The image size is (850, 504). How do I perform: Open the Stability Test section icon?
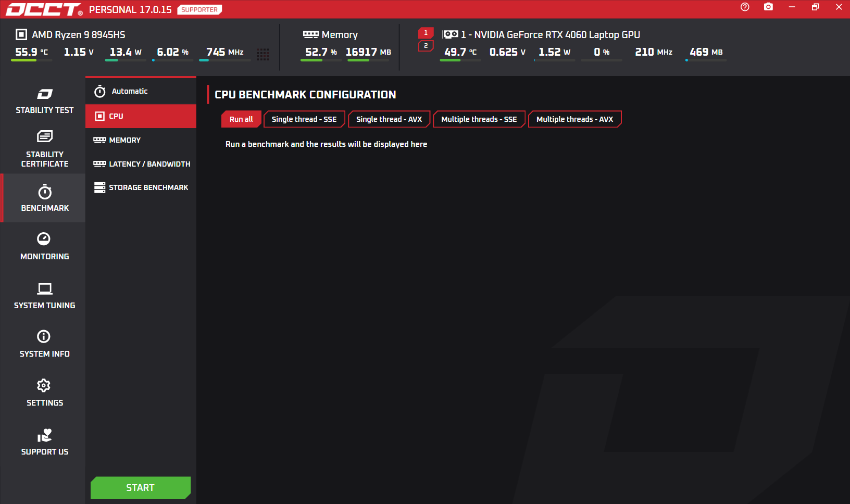coord(45,94)
